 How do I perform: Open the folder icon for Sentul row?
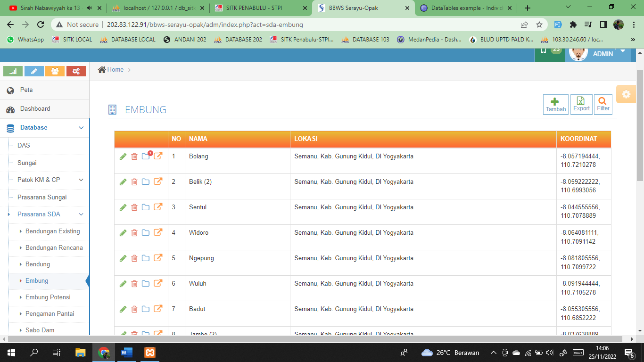tap(146, 207)
